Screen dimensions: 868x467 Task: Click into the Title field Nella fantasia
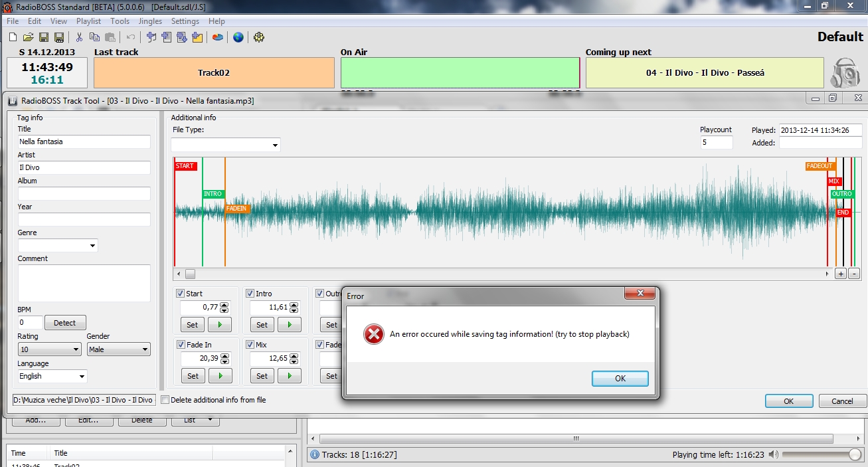click(x=84, y=141)
